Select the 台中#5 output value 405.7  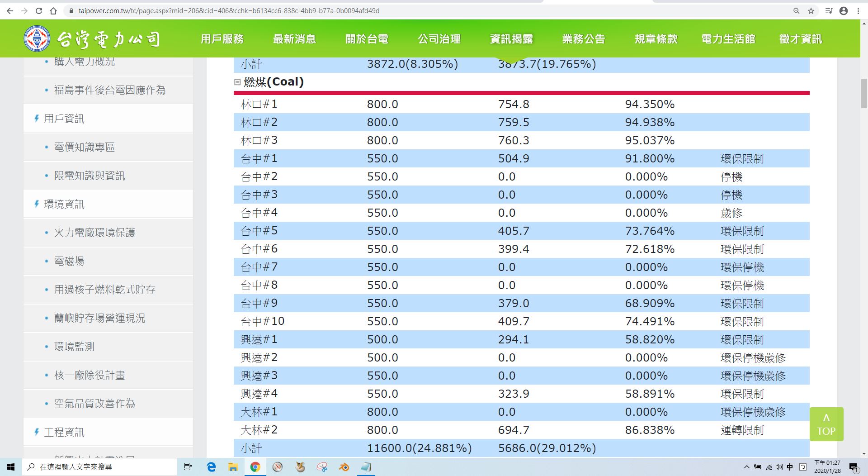coord(514,231)
